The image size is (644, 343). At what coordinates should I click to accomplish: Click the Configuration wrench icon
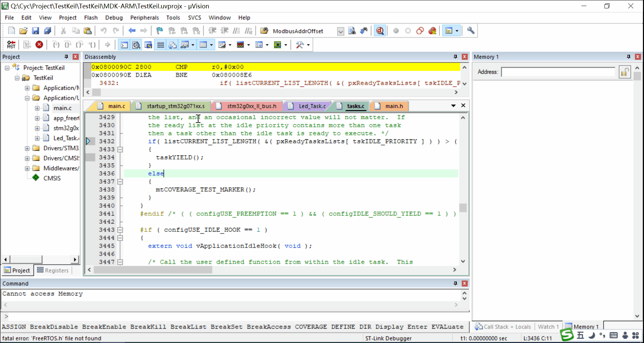click(x=471, y=31)
